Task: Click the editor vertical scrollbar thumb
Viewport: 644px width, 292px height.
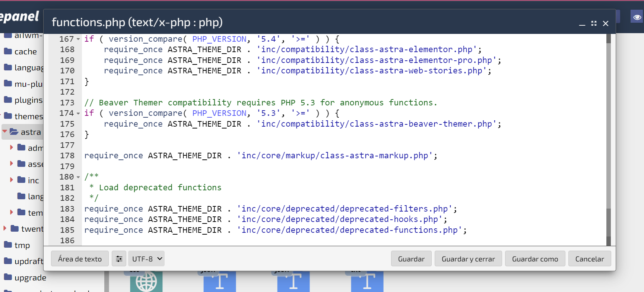Action: tap(609, 222)
